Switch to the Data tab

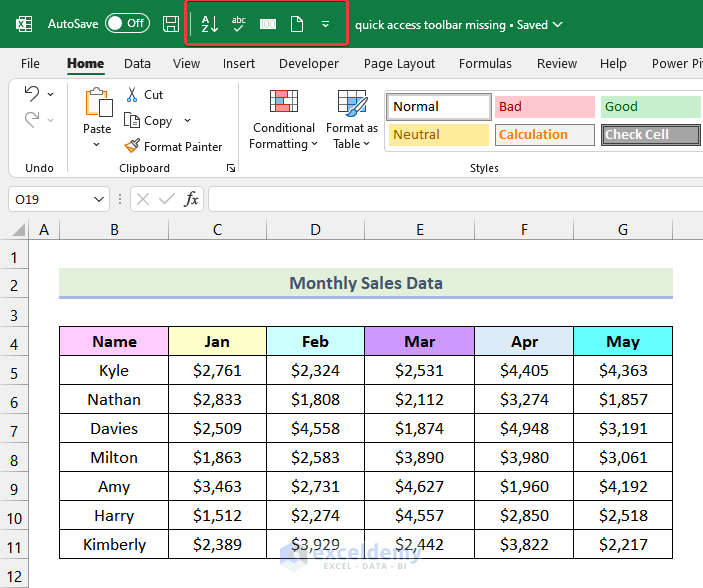[x=137, y=63]
